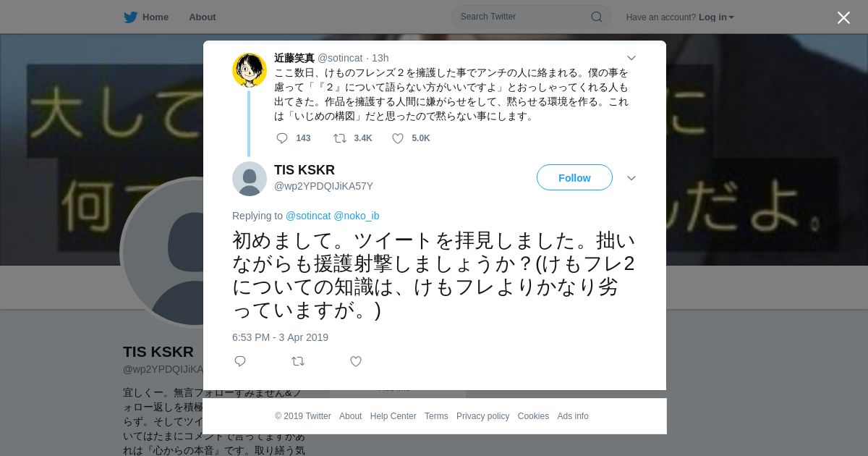Screen dimensions: 868x456
Task: Retweet the TIS KSKR reply tweet
Action: 298,361
